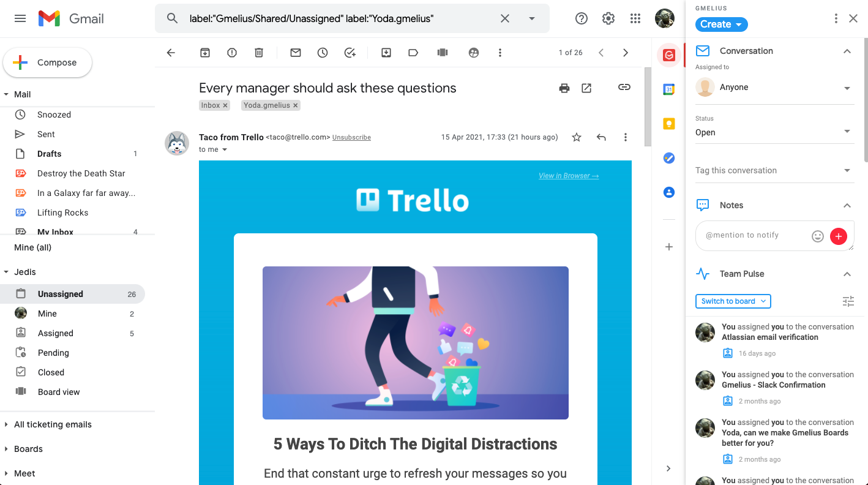Open the Support help icon
This screenshot has width=868, height=485.
click(582, 18)
